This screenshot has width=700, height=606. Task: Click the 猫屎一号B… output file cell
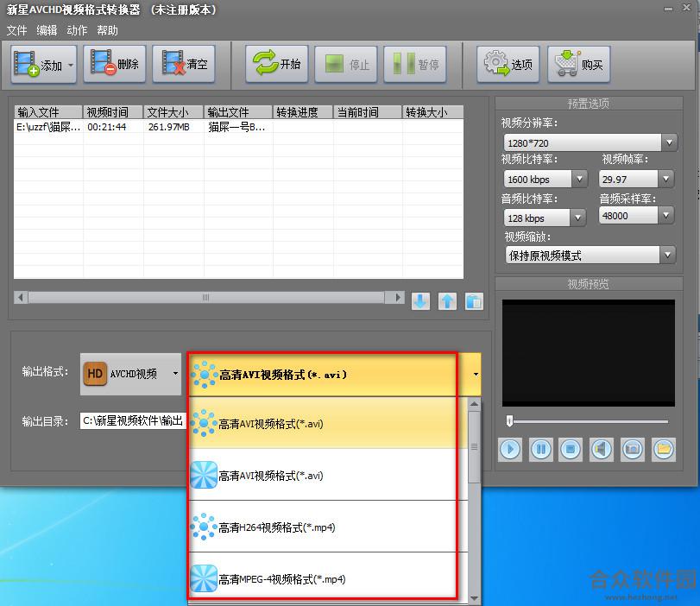point(237,127)
